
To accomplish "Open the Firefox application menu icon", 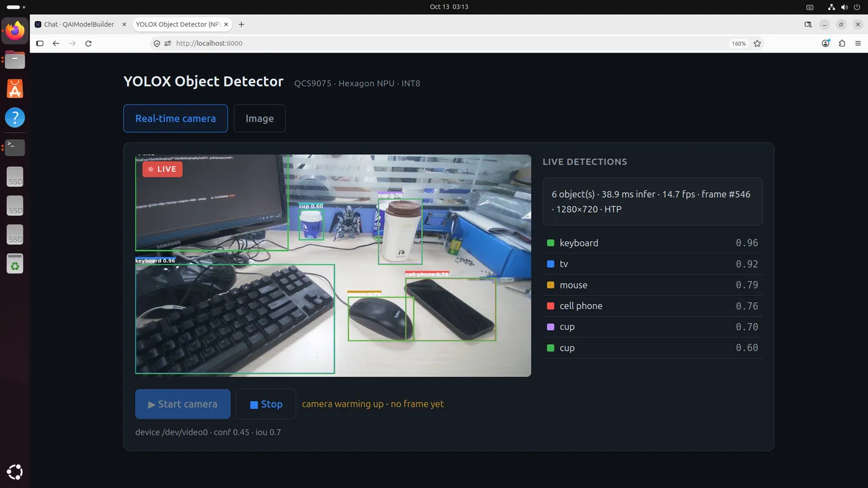I will click(x=858, y=43).
